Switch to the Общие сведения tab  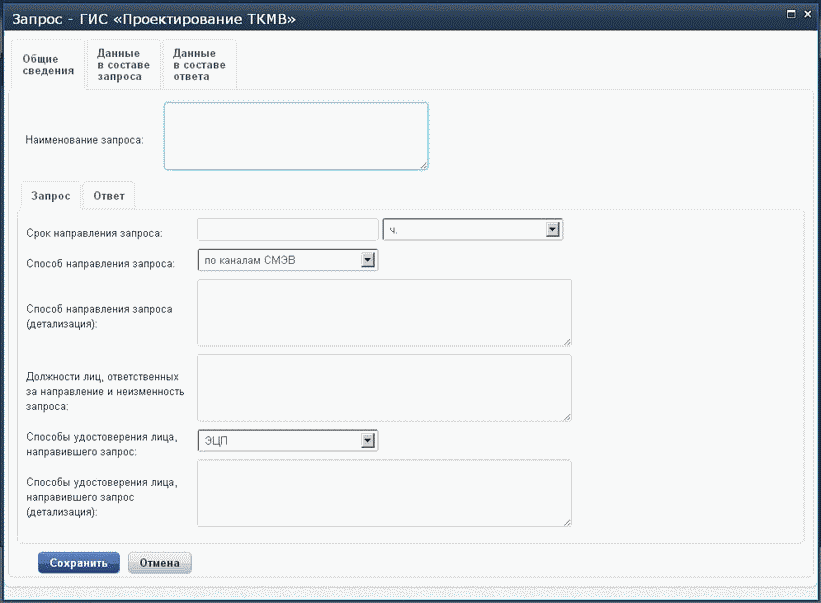[x=48, y=65]
